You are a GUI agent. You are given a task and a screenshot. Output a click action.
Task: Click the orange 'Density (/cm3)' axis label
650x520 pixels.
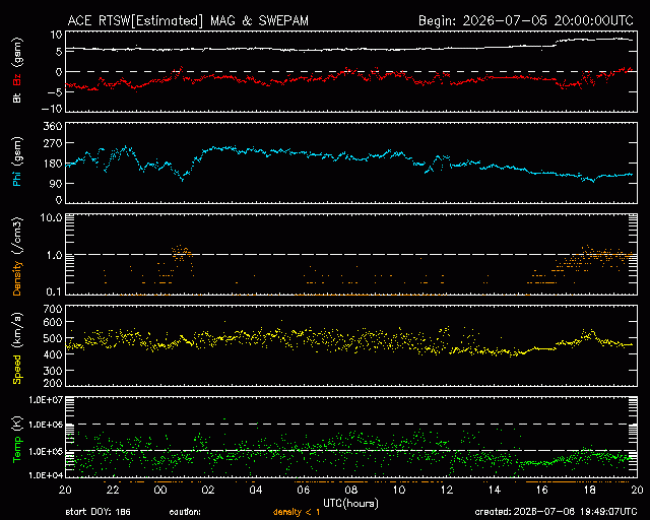pos(17,256)
